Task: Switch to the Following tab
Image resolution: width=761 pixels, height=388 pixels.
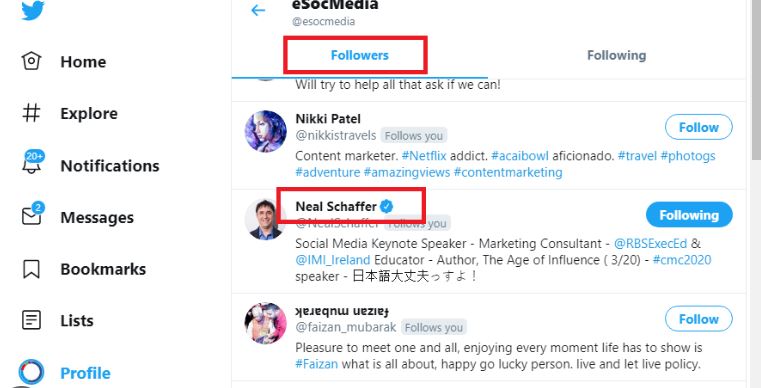Action: click(x=616, y=55)
